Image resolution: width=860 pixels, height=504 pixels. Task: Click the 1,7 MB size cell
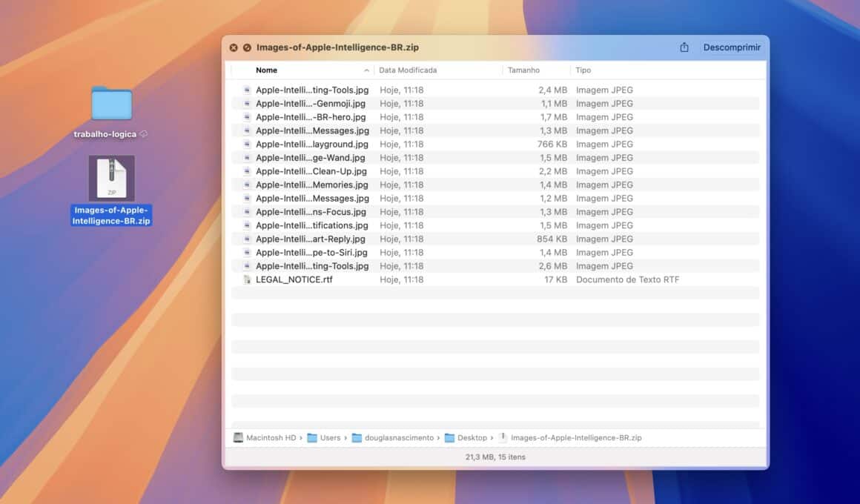click(x=554, y=117)
